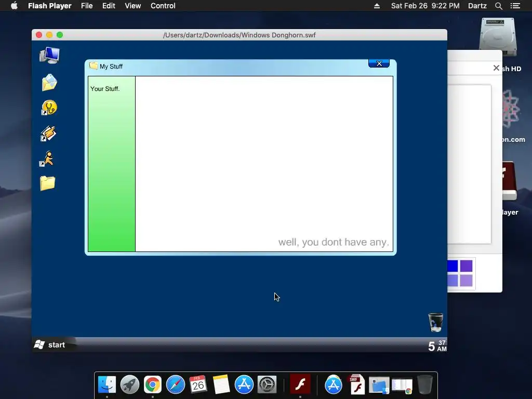Open System Preferences gear in the Dock
The height and width of the screenshot is (399, 532).
267,385
